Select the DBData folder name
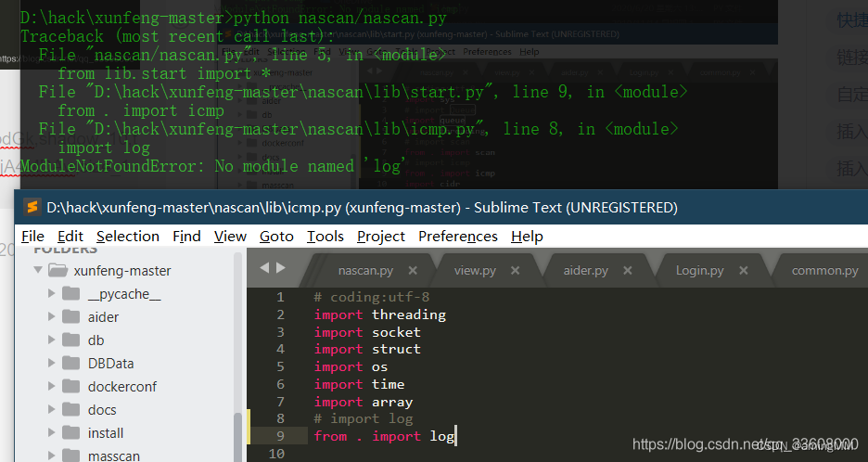The height and width of the screenshot is (462, 868). coord(110,364)
